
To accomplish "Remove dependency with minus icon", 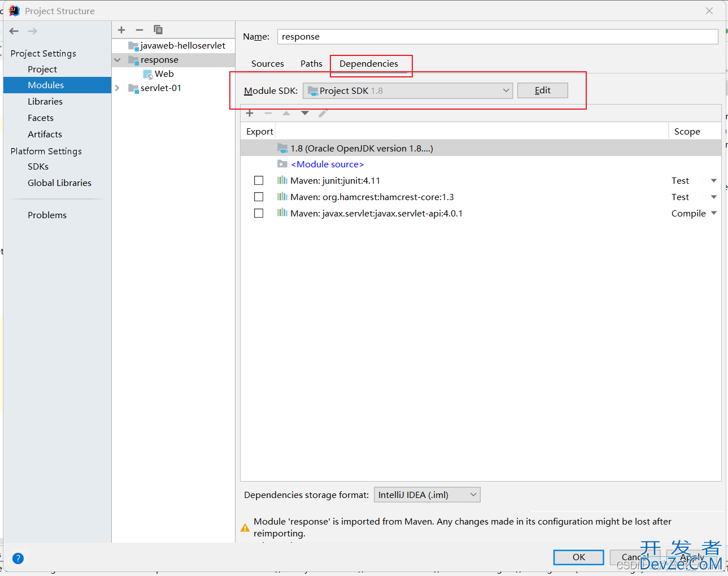I will point(268,113).
